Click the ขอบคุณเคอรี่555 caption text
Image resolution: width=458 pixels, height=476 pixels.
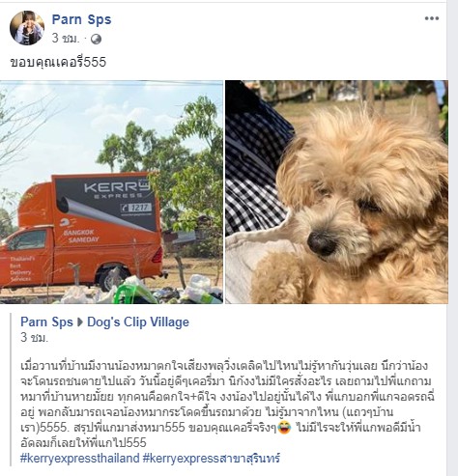58,62
